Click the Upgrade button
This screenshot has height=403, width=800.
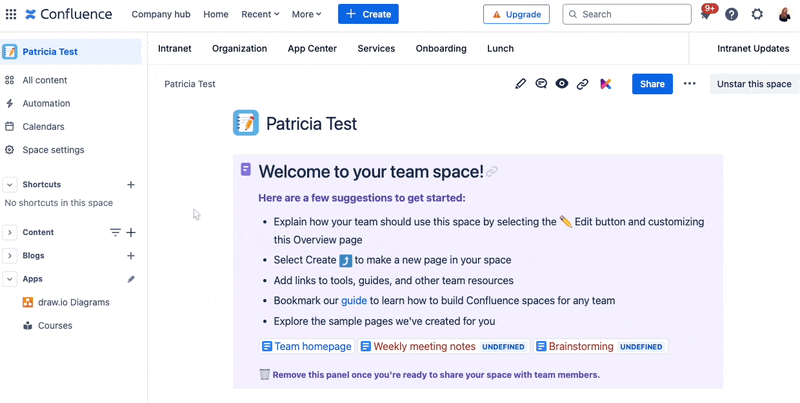point(516,14)
